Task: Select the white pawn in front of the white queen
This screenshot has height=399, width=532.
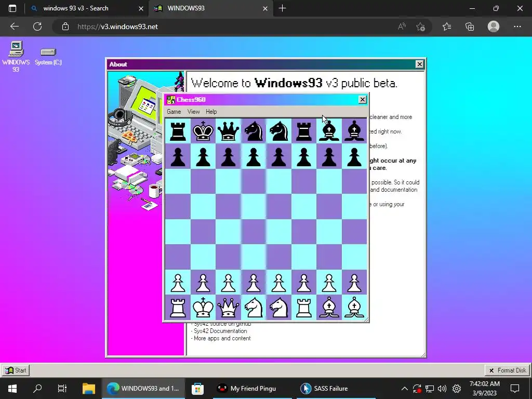Action: (228, 283)
